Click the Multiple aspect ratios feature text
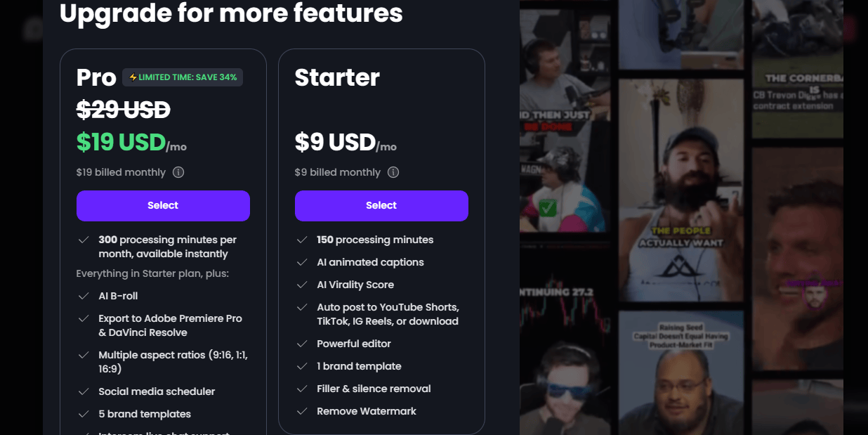 click(x=173, y=362)
